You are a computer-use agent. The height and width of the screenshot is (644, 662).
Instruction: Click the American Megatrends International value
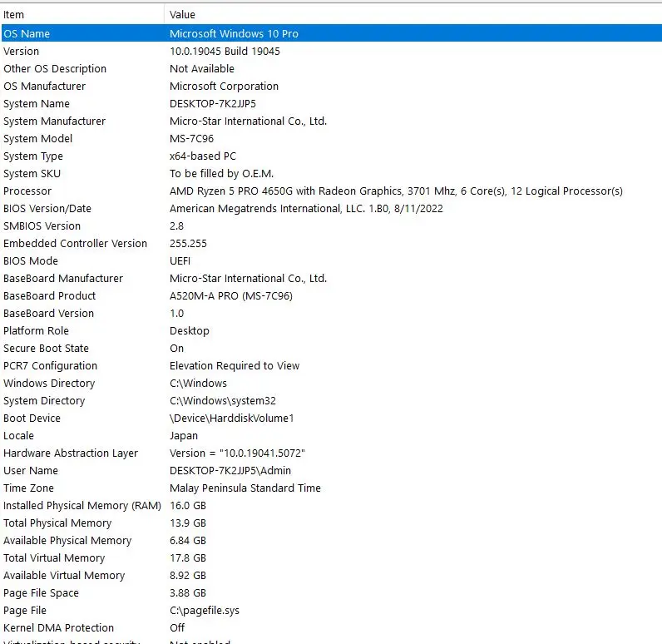[x=306, y=208]
